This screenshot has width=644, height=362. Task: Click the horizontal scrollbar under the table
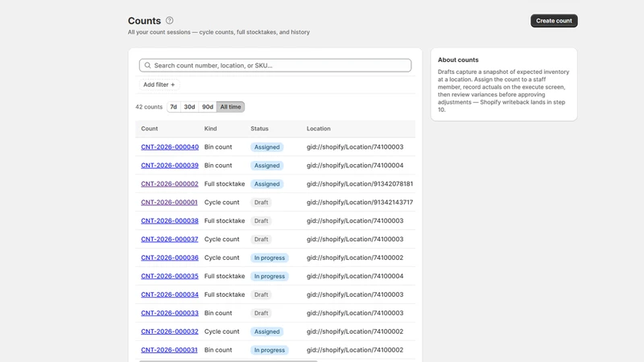pos(229,360)
